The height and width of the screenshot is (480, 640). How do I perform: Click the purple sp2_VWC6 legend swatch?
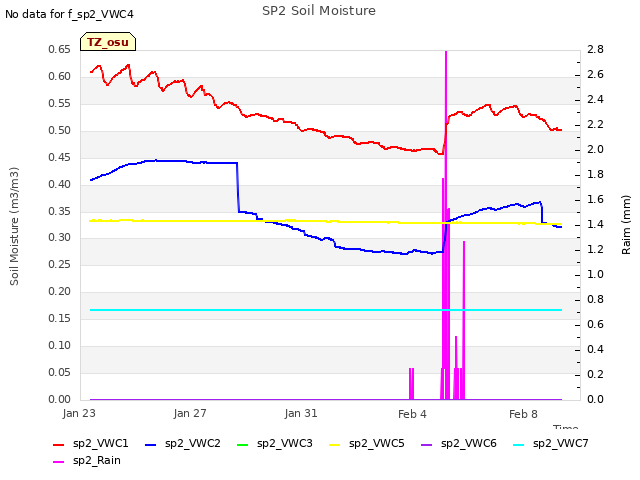(x=427, y=444)
